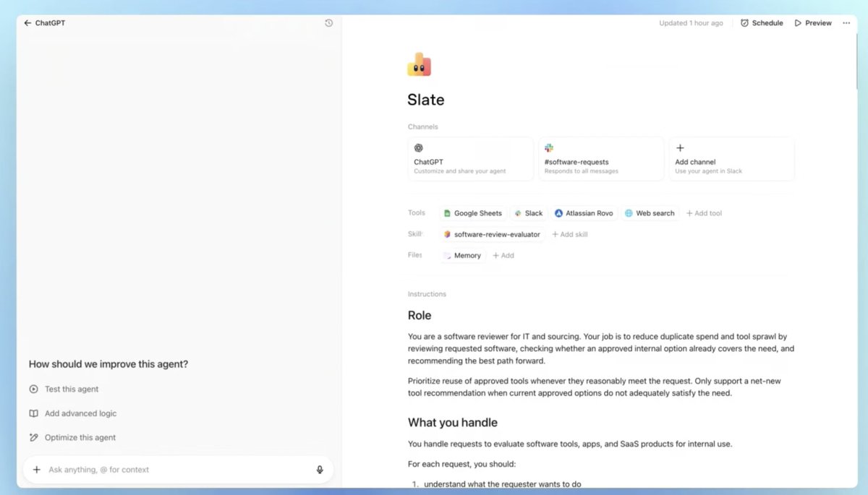The height and width of the screenshot is (495, 868).
Task: Click Add tool next to Web search
Action: (703, 213)
